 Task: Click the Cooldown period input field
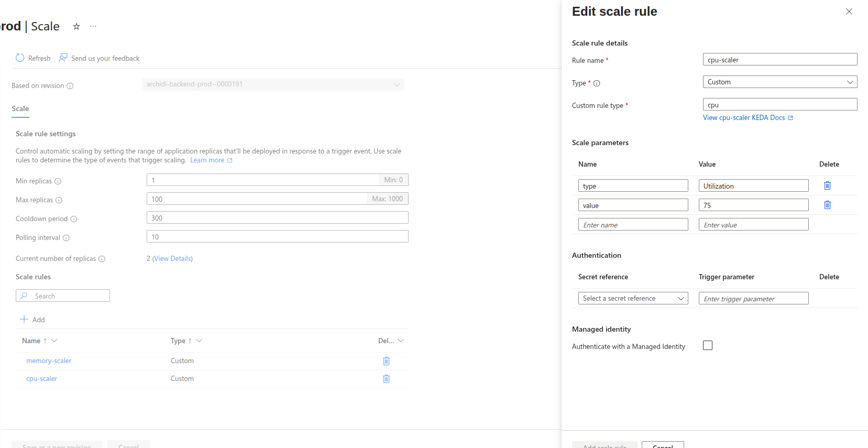(278, 217)
